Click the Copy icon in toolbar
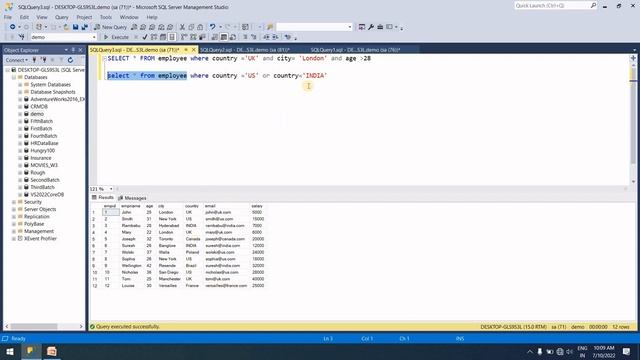The image size is (640, 360). click(191, 27)
